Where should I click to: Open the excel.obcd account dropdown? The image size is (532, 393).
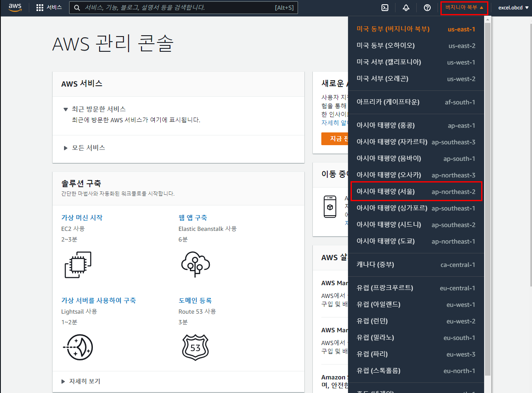pyautogui.click(x=513, y=8)
